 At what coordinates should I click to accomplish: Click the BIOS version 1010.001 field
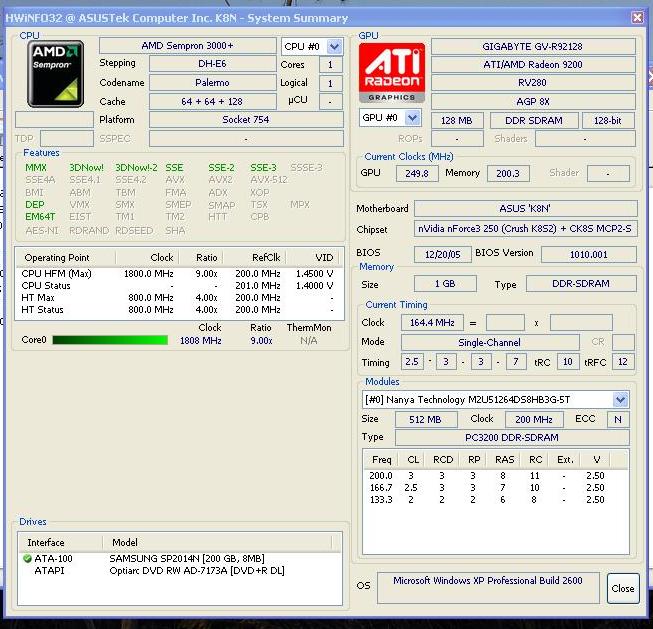coord(588,254)
